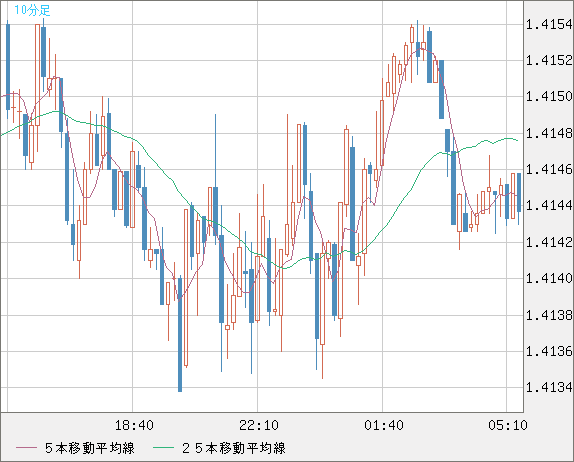Click the purple 5-period legend line sample
This screenshot has width=574, height=462.
[x=26, y=448]
